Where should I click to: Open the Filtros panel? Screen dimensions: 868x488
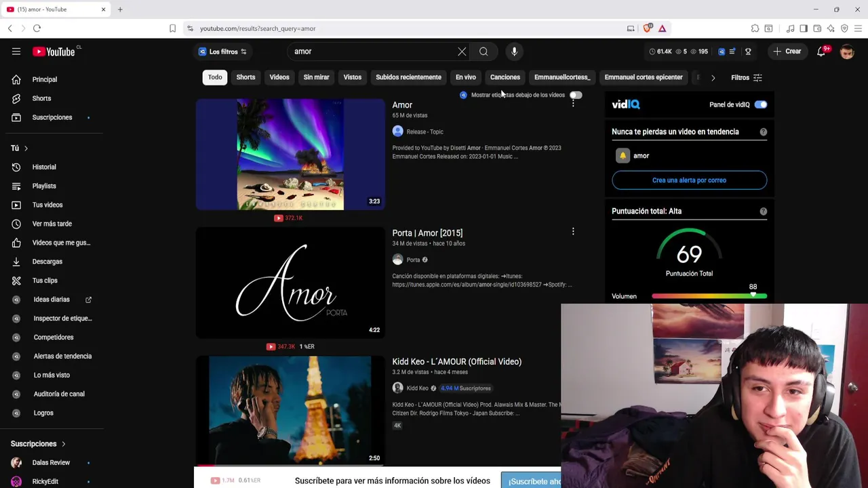(x=747, y=77)
